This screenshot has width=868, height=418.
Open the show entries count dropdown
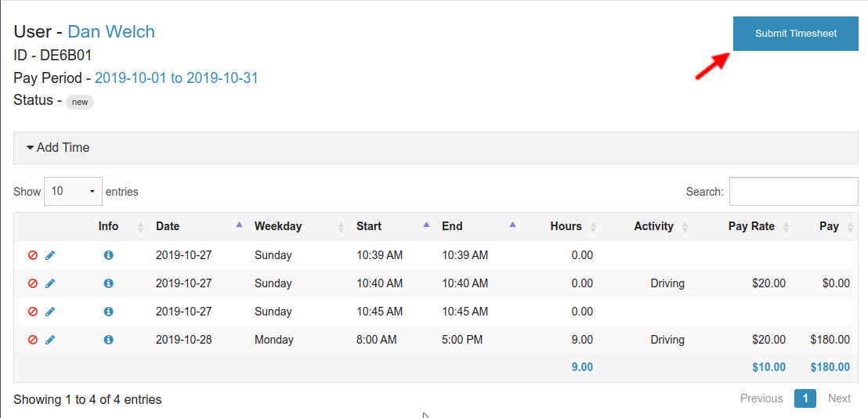pyautogui.click(x=73, y=191)
